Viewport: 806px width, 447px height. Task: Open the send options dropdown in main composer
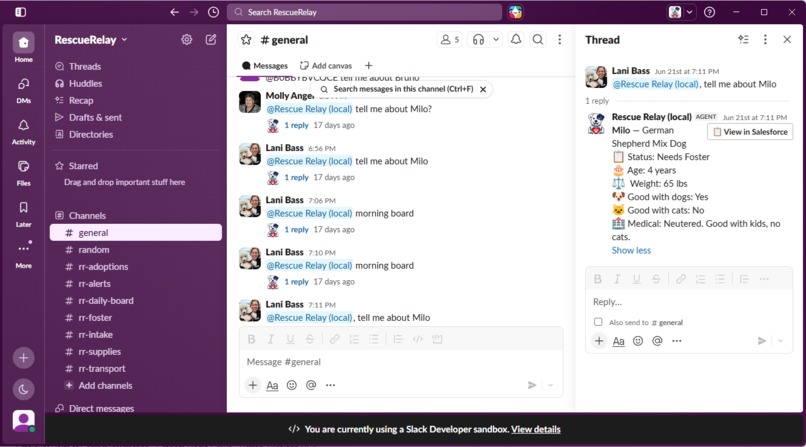(550, 385)
